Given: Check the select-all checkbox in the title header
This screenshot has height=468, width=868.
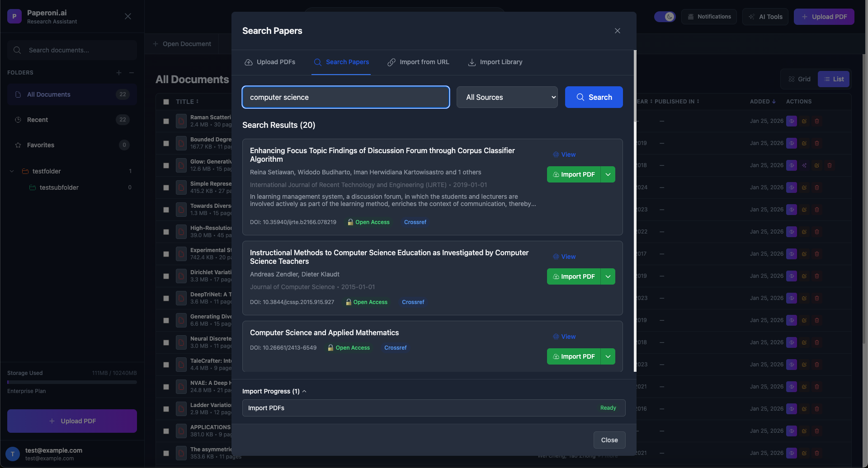Looking at the screenshot, I should click(166, 102).
